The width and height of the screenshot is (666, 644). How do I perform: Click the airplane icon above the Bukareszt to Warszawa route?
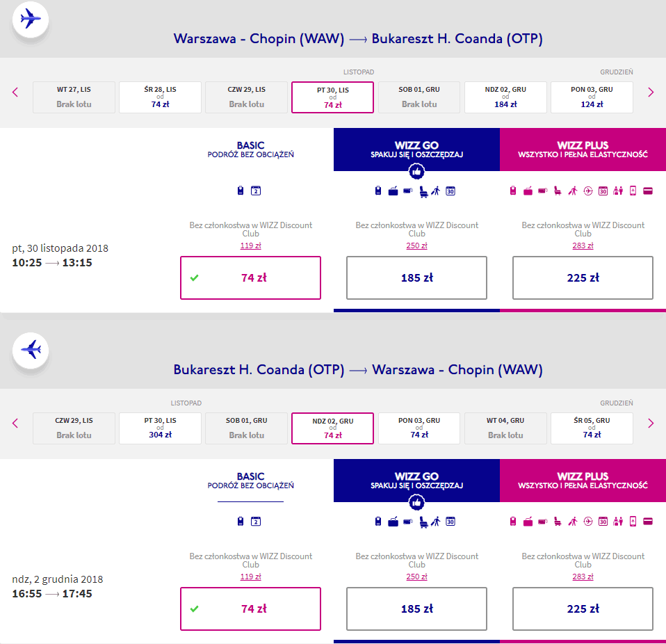coord(31,349)
